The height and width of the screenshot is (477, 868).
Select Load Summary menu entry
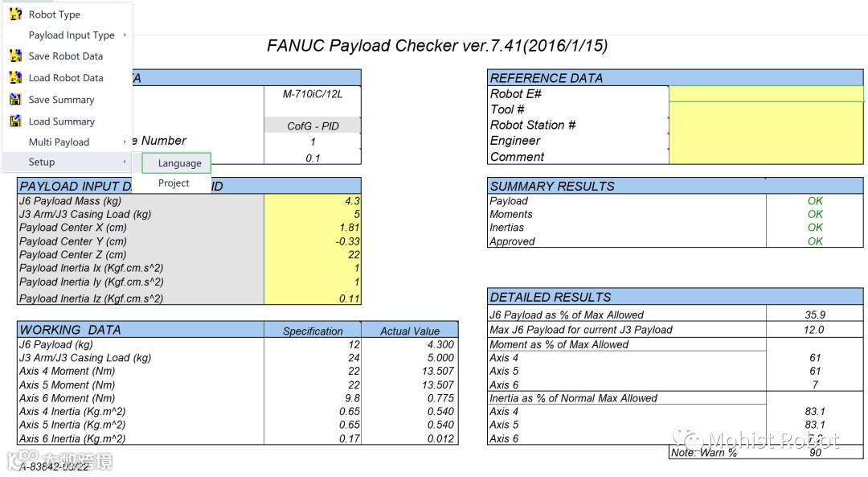pyautogui.click(x=61, y=121)
